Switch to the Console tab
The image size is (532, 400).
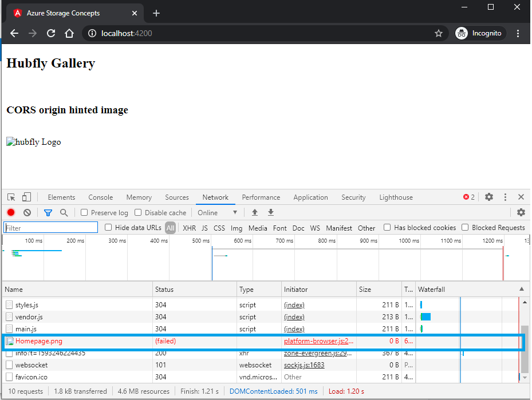pos(100,197)
